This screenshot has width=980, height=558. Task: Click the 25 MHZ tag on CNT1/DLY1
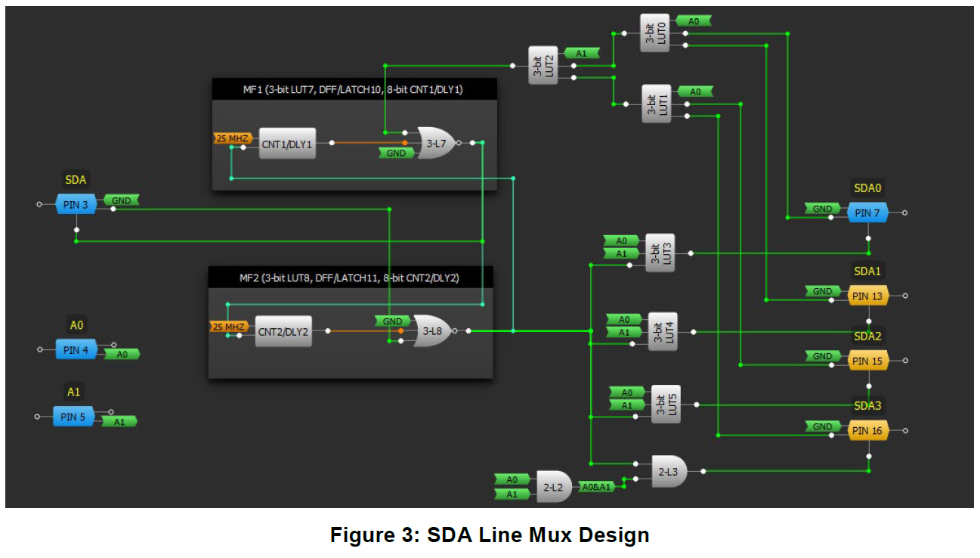tap(233, 138)
